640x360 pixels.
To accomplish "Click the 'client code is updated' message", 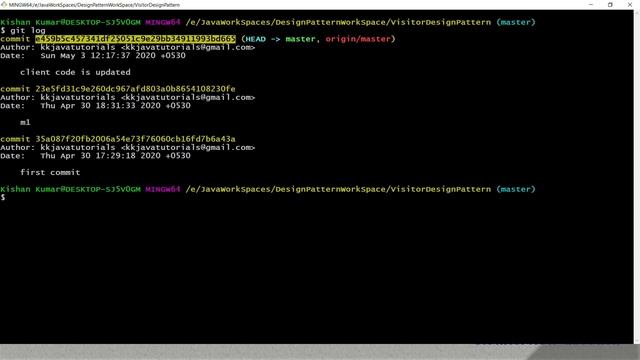I will (x=76, y=72).
